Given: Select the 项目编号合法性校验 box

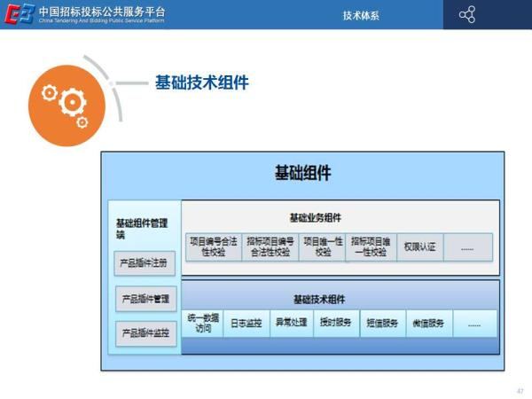Looking at the screenshot, I should pos(213,246).
